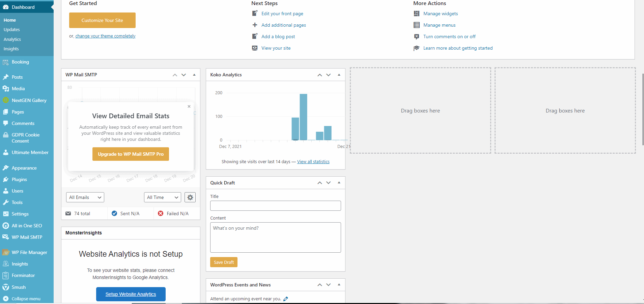This screenshot has width=644, height=304.
Task: Open Forminator from the sidebar
Action: tap(23, 275)
